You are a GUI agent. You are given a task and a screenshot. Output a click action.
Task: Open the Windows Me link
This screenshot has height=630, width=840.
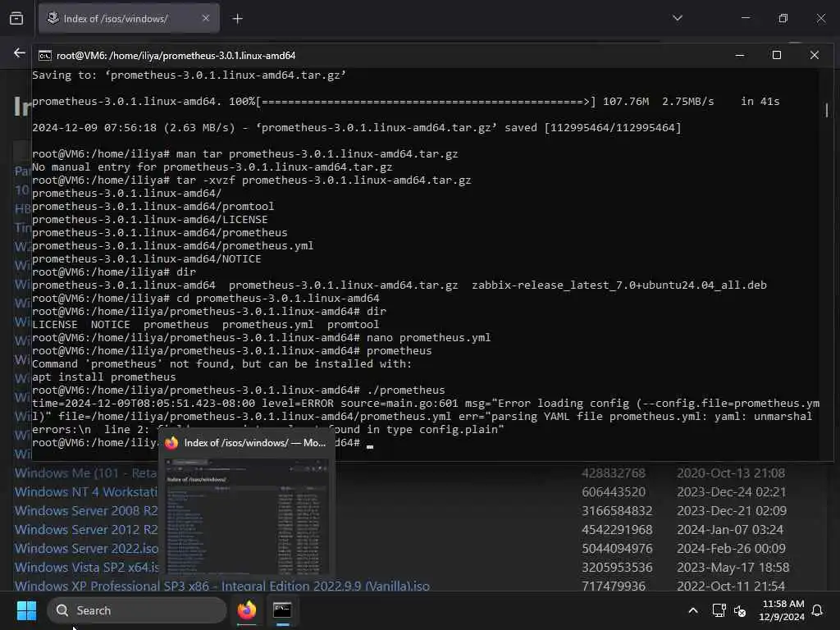coord(85,473)
